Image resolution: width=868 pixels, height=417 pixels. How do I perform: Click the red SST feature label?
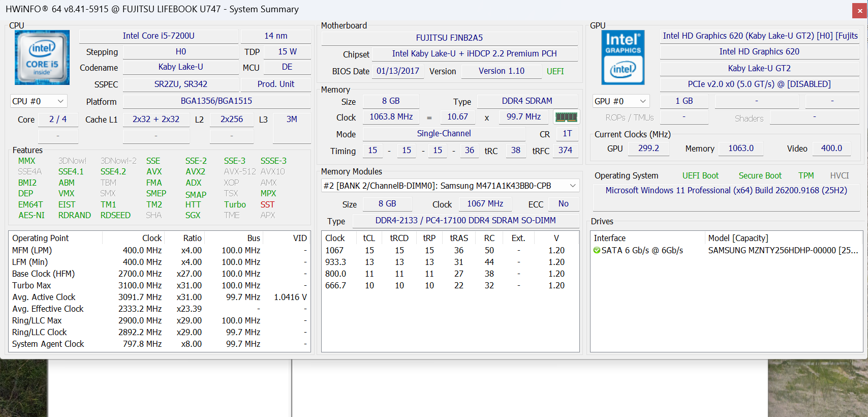coord(267,204)
